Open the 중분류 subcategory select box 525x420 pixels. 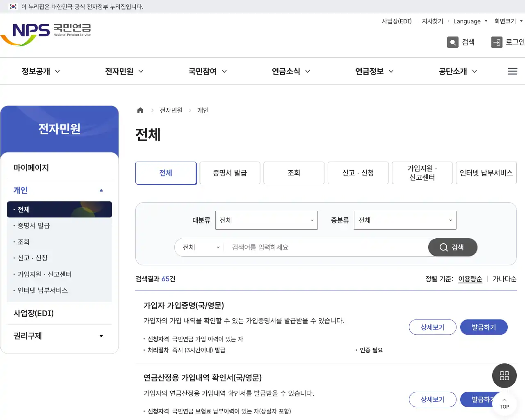click(405, 220)
